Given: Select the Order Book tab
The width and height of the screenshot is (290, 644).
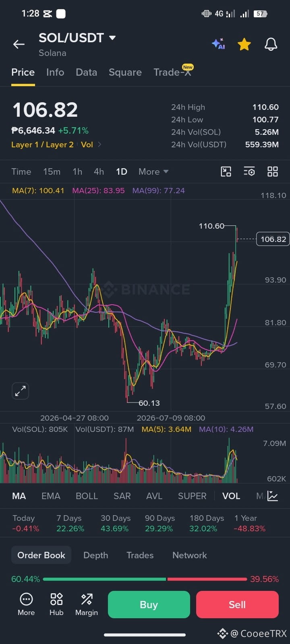Looking at the screenshot, I should pyautogui.click(x=41, y=555).
